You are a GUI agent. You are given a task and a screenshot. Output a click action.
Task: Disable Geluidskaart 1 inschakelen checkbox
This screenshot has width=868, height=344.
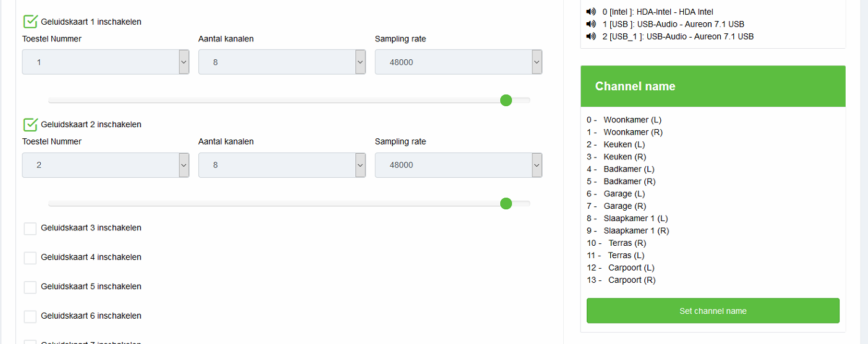30,22
